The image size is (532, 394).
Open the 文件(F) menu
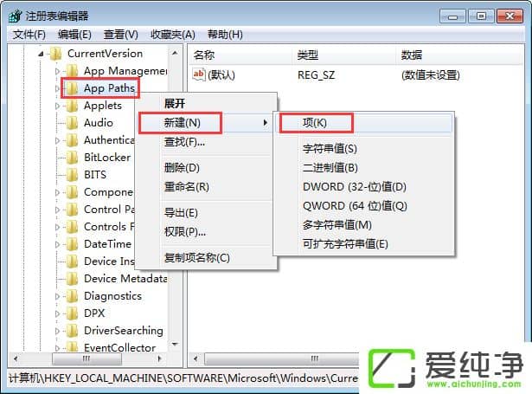(x=29, y=35)
